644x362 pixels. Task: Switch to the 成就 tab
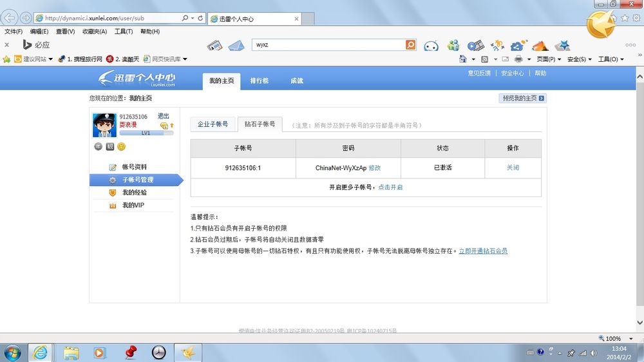click(296, 81)
